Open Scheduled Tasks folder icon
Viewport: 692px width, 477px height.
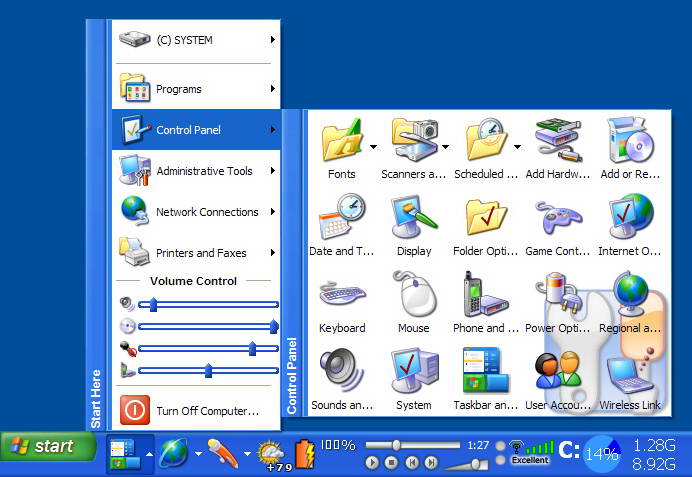pos(487,139)
